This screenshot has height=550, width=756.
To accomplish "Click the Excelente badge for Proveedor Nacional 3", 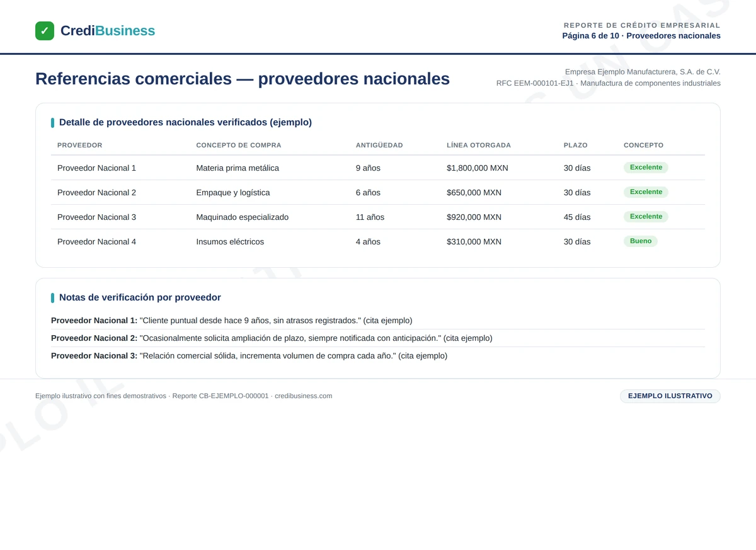I will (x=646, y=217).
